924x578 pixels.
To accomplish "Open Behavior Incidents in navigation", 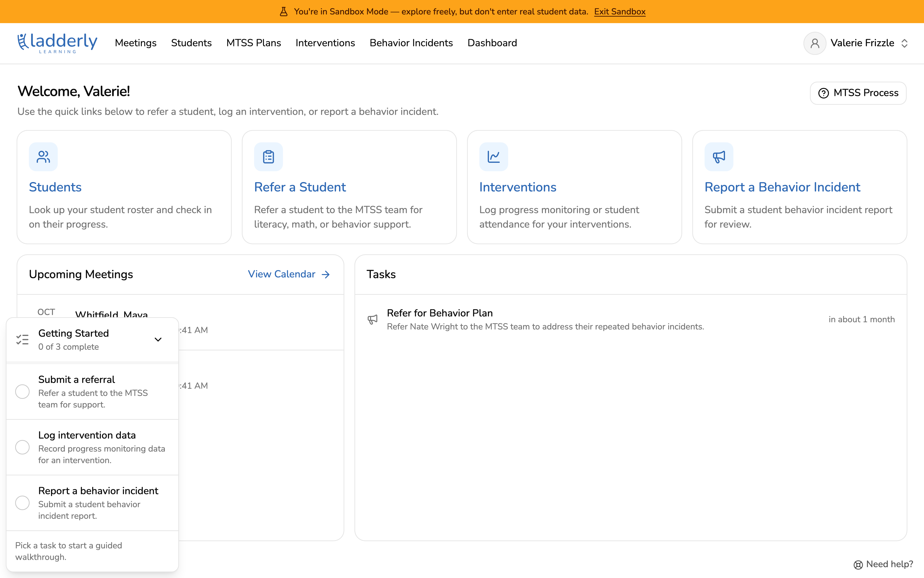I will pos(411,43).
